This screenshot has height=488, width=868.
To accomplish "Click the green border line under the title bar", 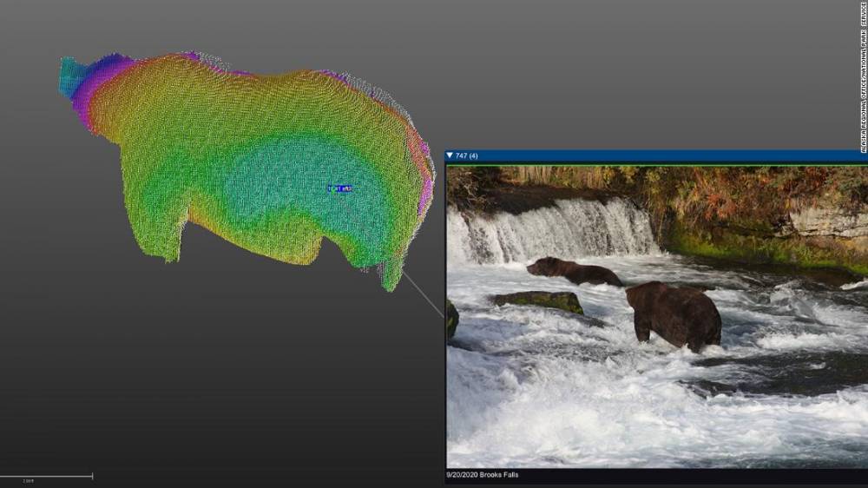I will coord(660,165).
